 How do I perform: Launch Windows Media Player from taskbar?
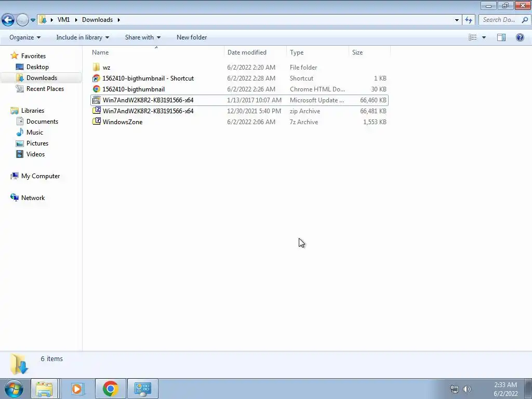(77, 389)
